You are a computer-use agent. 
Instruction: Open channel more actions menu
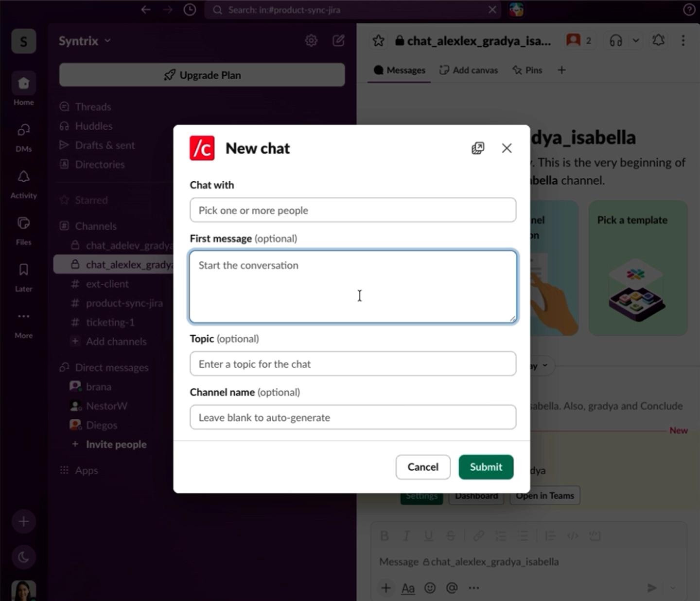click(683, 40)
